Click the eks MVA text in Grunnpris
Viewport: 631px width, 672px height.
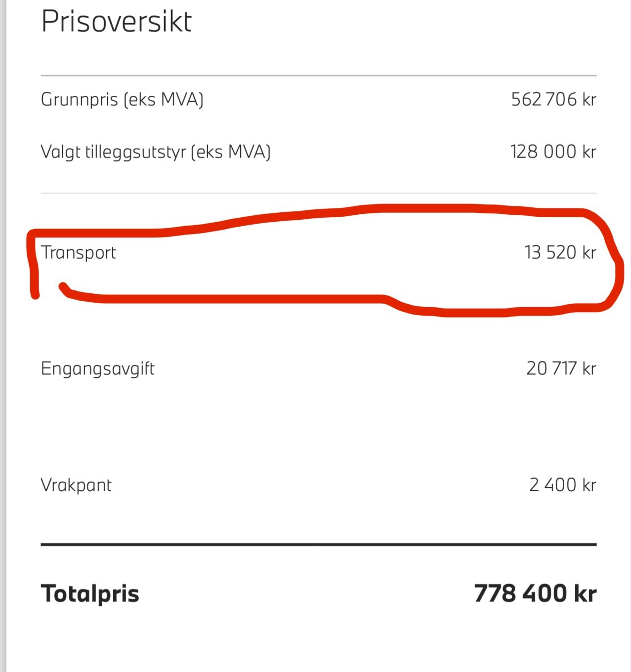(164, 99)
